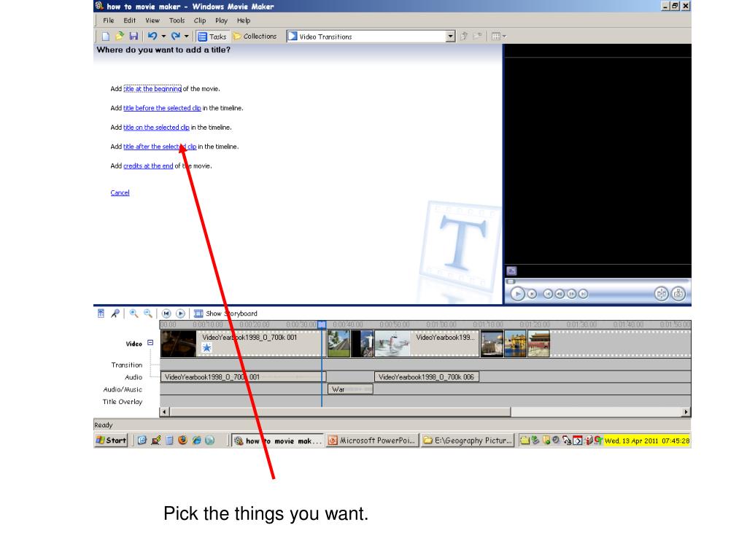Click the Set Audio Levels icon
The width and height of the screenshot is (747, 560).
click(101, 314)
